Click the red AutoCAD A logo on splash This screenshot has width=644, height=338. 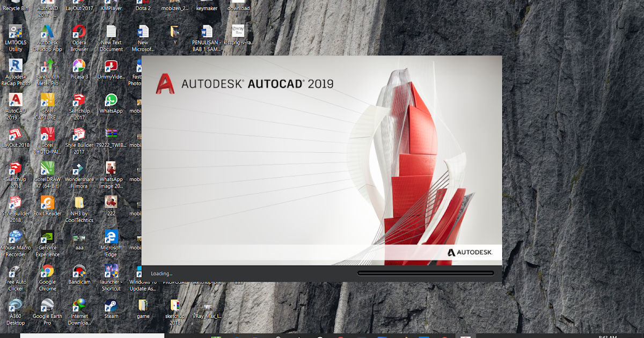pos(165,84)
